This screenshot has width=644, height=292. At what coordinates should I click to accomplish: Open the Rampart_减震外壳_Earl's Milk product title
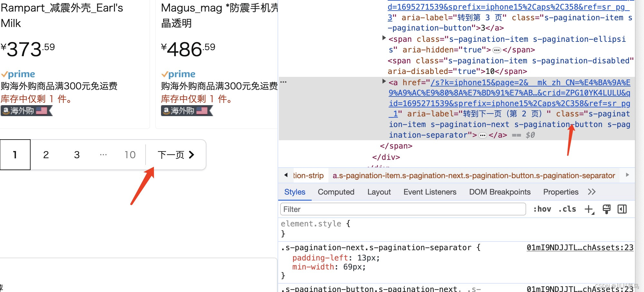click(x=62, y=15)
